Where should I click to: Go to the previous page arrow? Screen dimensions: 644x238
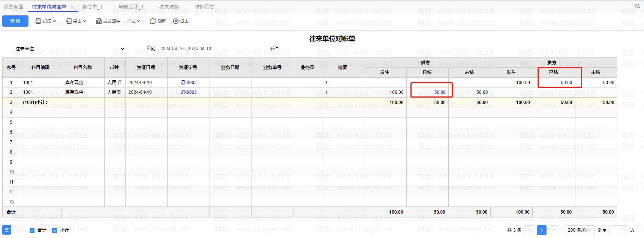(529, 230)
